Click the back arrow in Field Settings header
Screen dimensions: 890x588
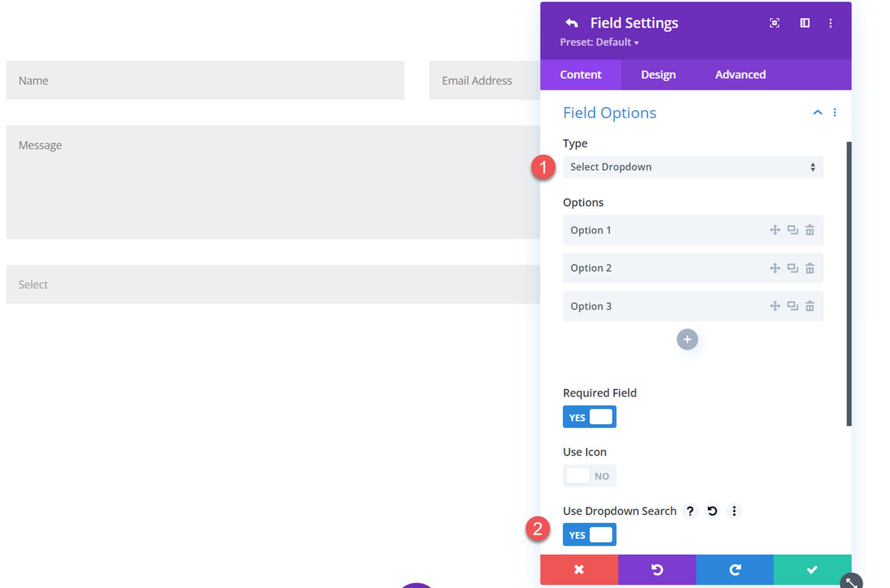click(571, 22)
